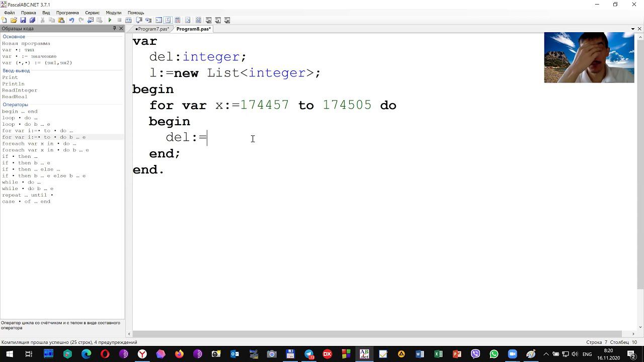The width and height of the screenshot is (644, 362).
Task: Cut selection with the scissors icon
Action: tap(42, 20)
